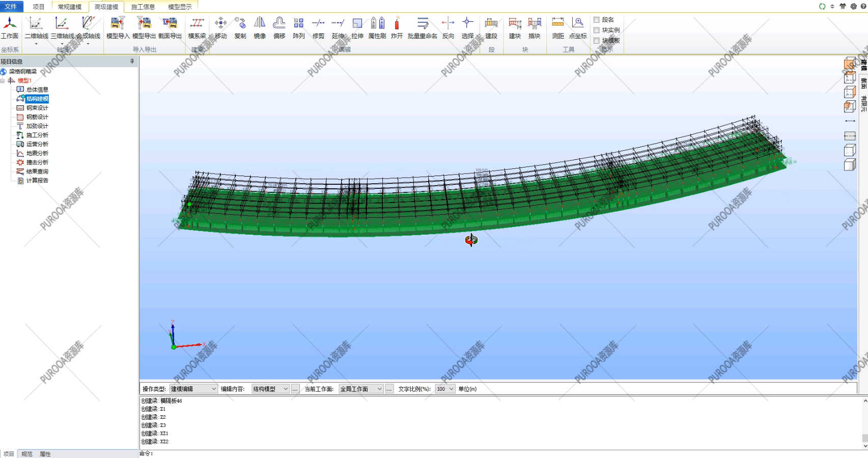Open the 文件 menu
The height and width of the screenshot is (458, 868).
point(11,7)
